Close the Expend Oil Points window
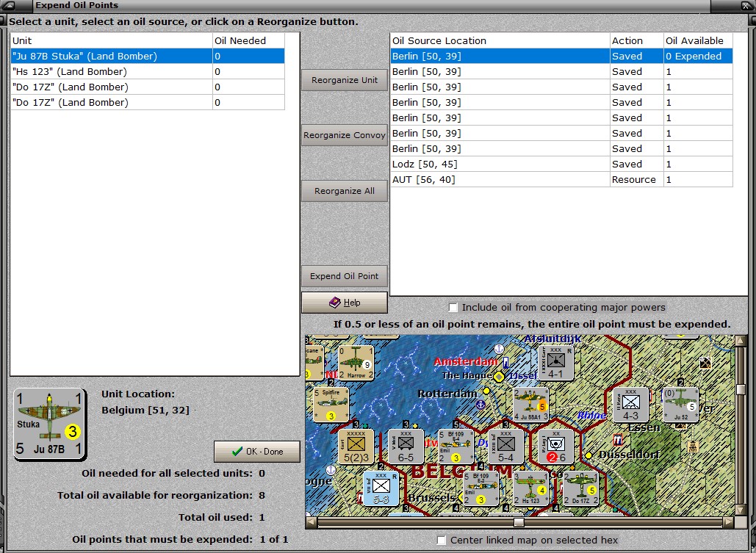Image resolution: width=756 pixels, height=553 pixels. 747,6
